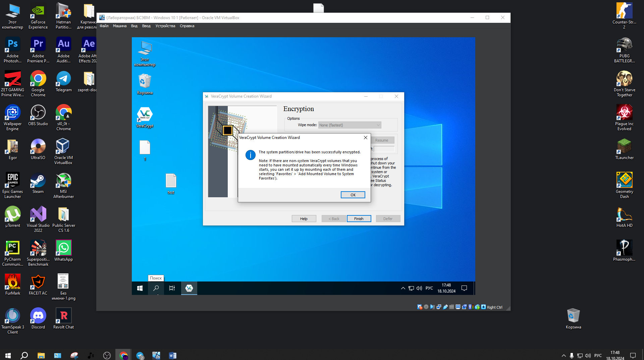Viewport: 644px width, 360px height.
Task: Select the Google Chrome desktop shortcut
Action: 38,84
